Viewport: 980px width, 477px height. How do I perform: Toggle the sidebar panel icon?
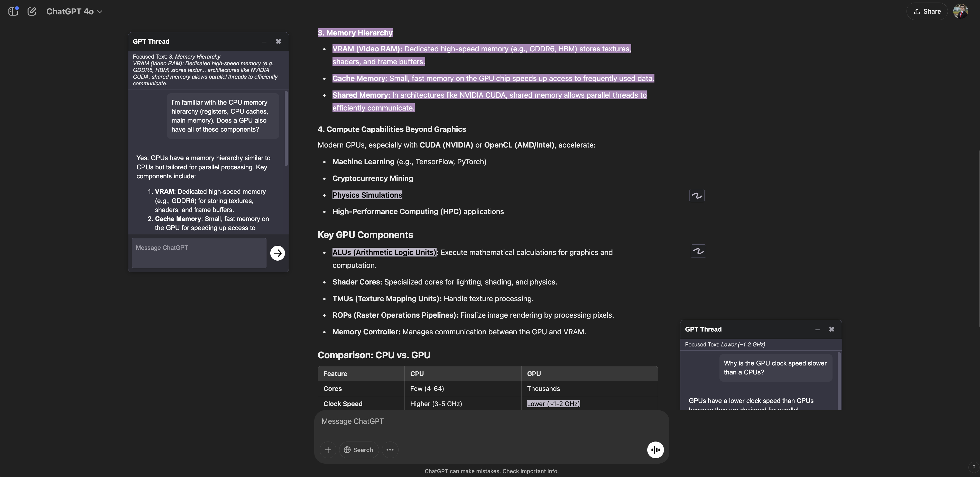coord(13,11)
